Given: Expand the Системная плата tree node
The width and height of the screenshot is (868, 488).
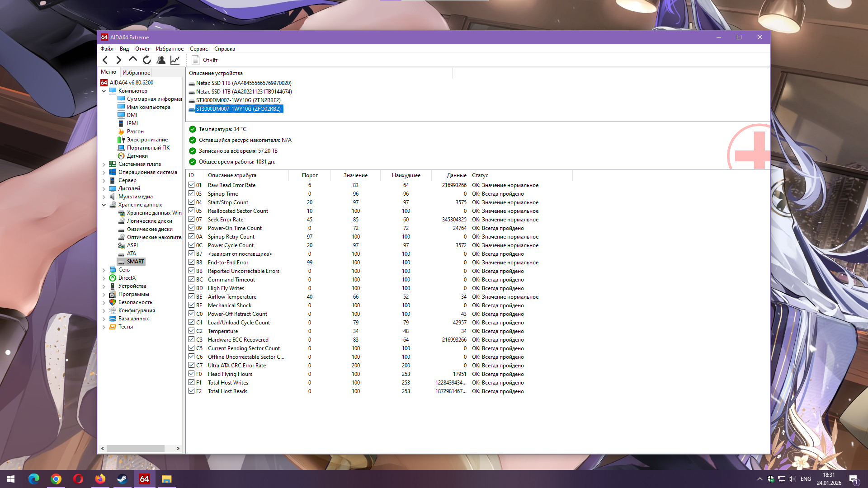Looking at the screenshot, I should click(104, 164).
